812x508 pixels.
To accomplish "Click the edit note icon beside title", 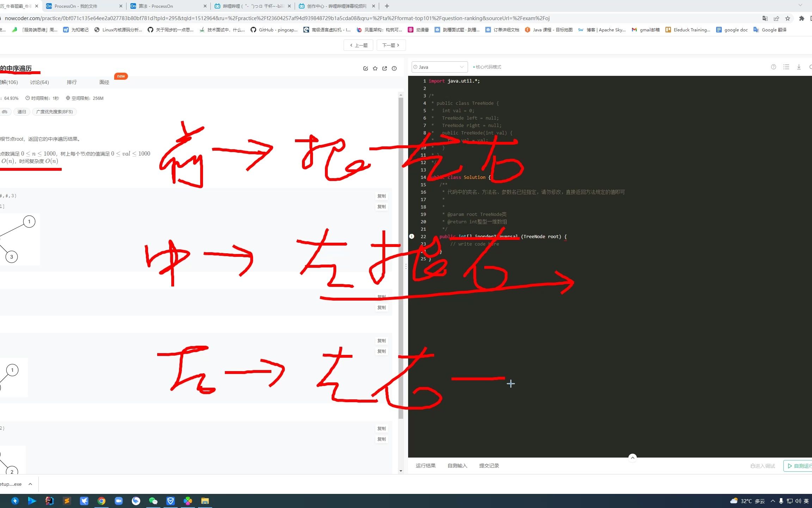I will coord(365,68).
